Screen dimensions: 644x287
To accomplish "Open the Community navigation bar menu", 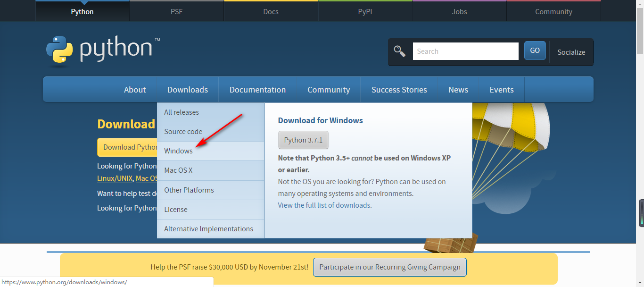I will [329, 90].
